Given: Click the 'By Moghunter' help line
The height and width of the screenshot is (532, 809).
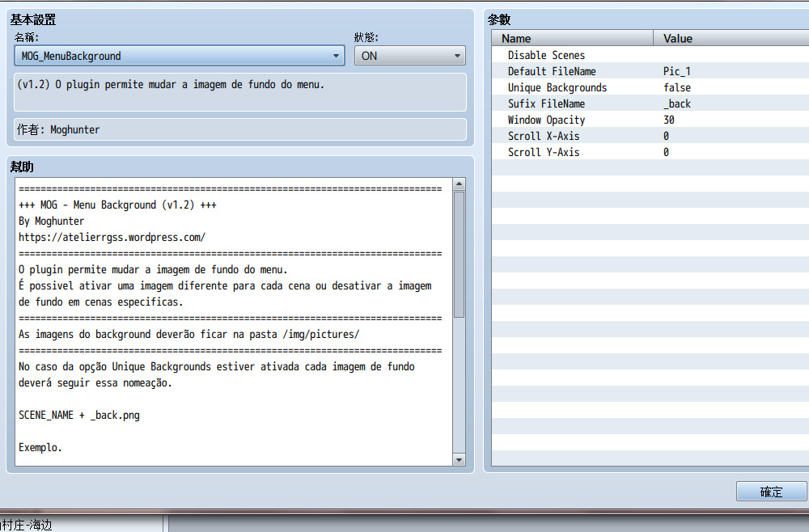Looking at the screenshot, I should click(51, 222).
